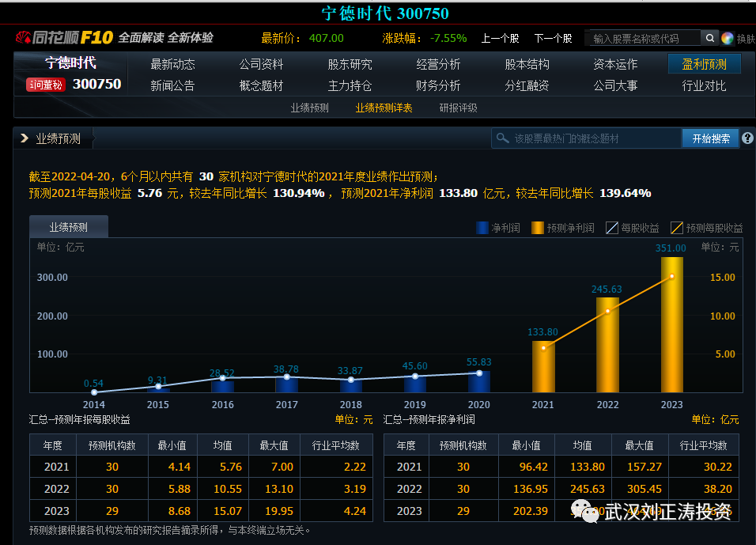The width and height of the screenshot is (756, 545).
Task: Open the 行业对比 menu
Action: (704, 86)
